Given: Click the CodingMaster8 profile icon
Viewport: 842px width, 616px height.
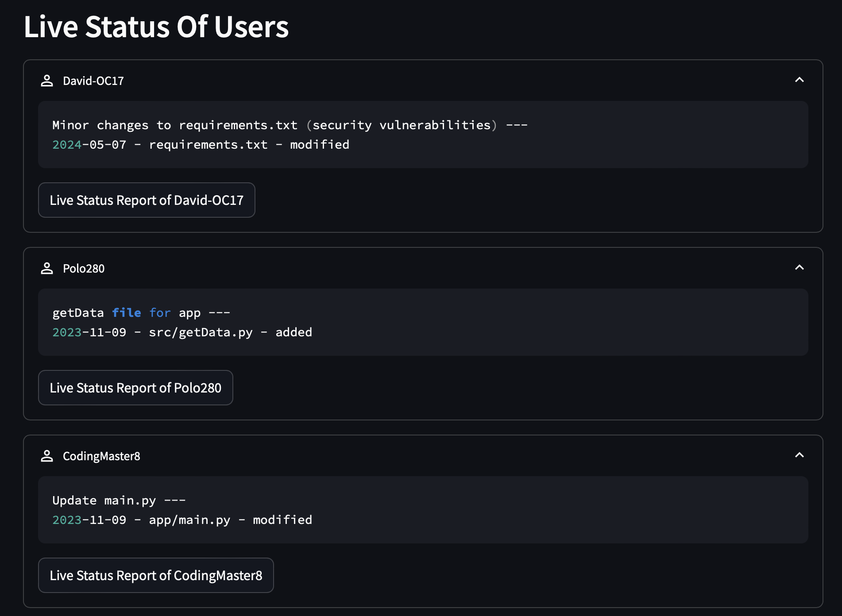Looking at the screenshot, I should tap(47, 456).
